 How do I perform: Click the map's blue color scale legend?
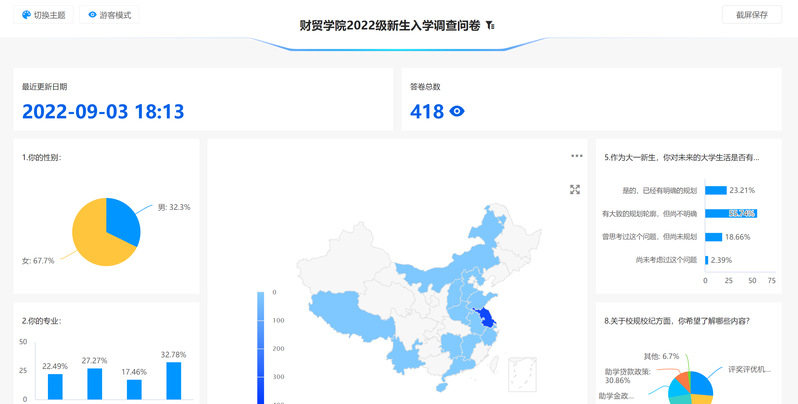[x=261, y=347]
